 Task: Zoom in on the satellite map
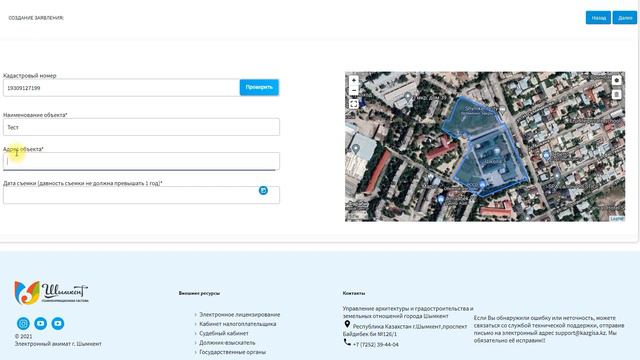click(x=354, y=80)
